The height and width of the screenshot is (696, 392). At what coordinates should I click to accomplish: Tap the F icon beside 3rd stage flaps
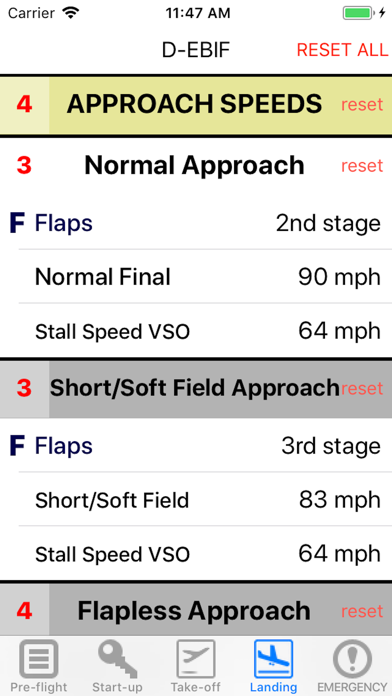coord(17,446)
